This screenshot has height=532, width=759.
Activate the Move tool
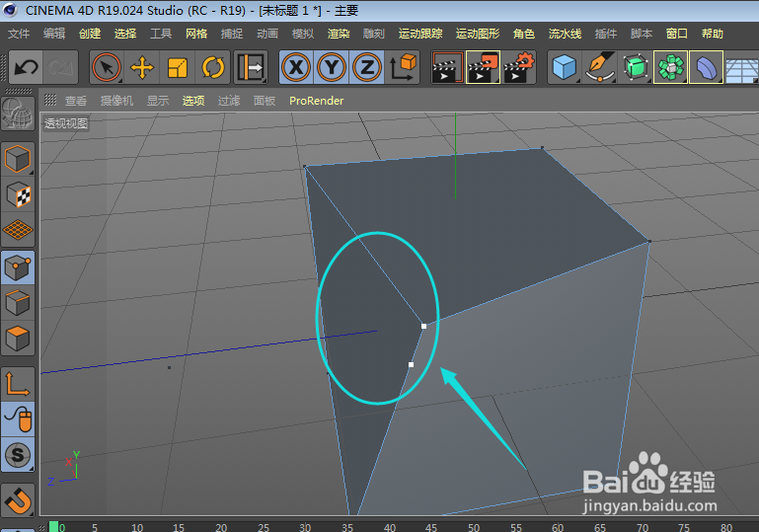click(142, 67)
